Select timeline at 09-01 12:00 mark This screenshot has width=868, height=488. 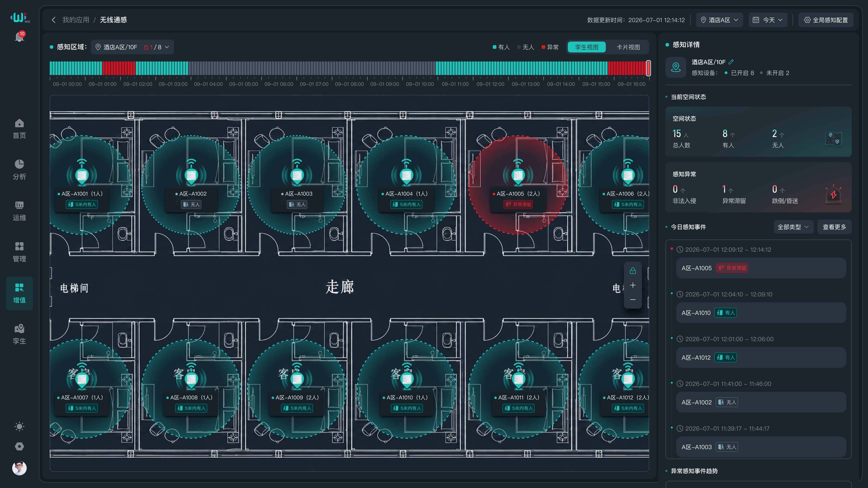pos(490,84)
